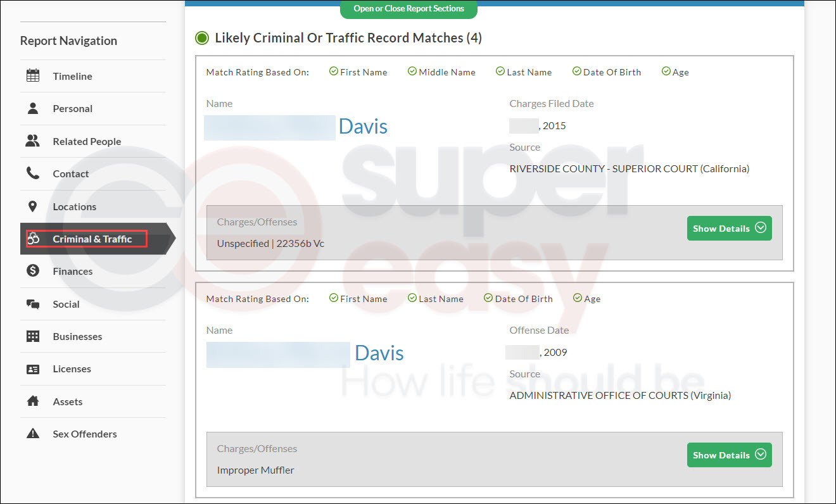Open Related People section
The height and width of the screenshot is (504, 836).
92,141
